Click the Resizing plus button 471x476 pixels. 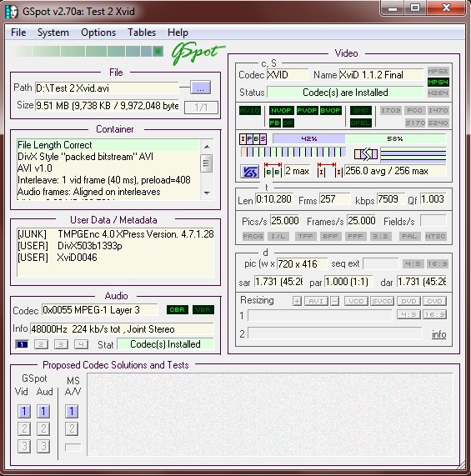coord(297,301)
